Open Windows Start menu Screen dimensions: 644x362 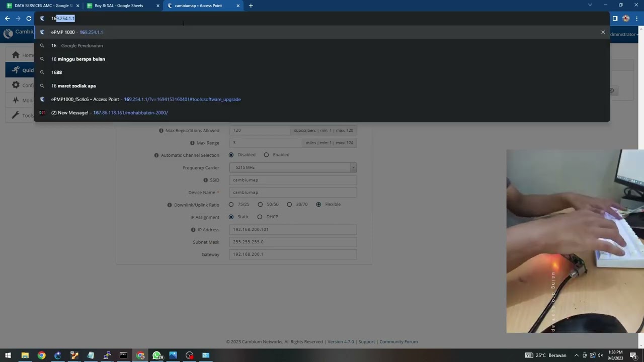point(8,355)
